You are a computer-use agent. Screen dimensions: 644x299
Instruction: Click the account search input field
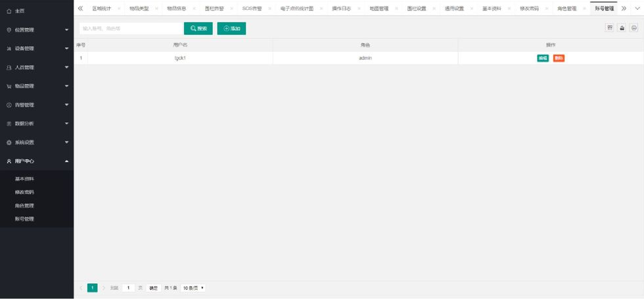click(x=130, y=29)
